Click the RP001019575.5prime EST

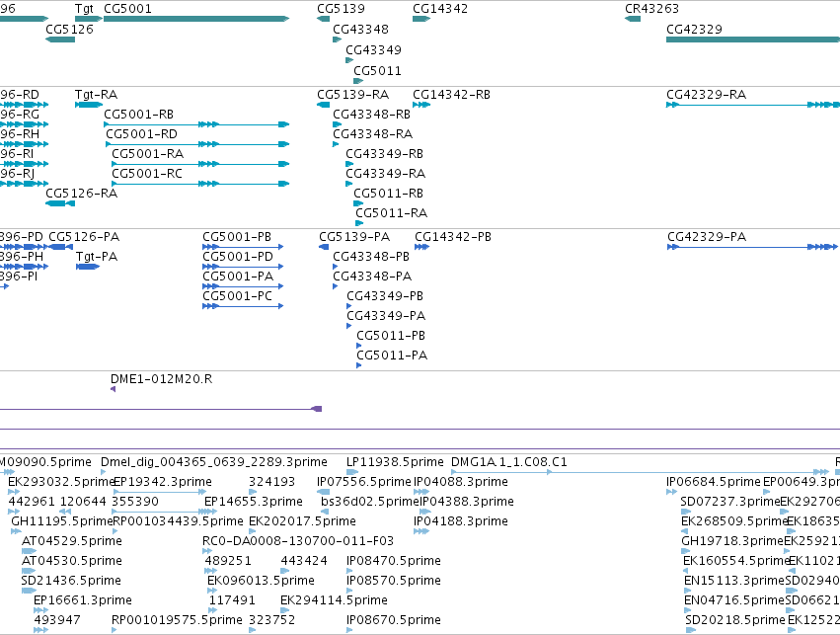pyautogui.click(x=178, y=620)
